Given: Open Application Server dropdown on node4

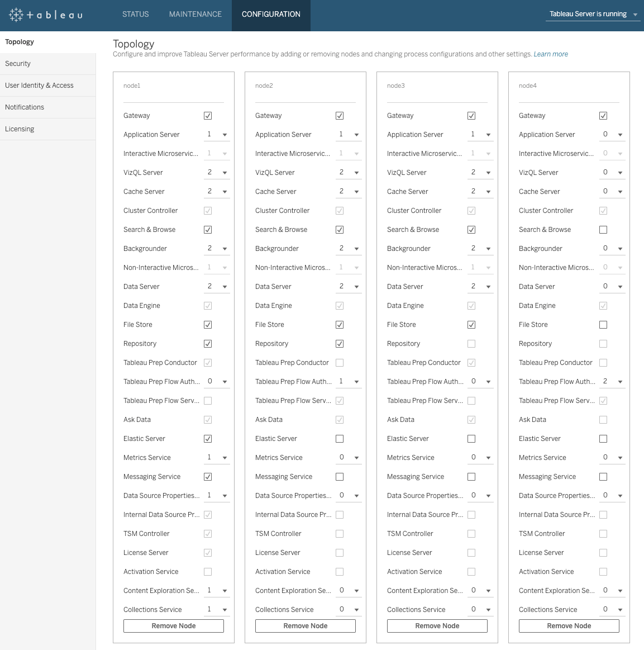Looking at the screenshot, I should coord(612,135).
